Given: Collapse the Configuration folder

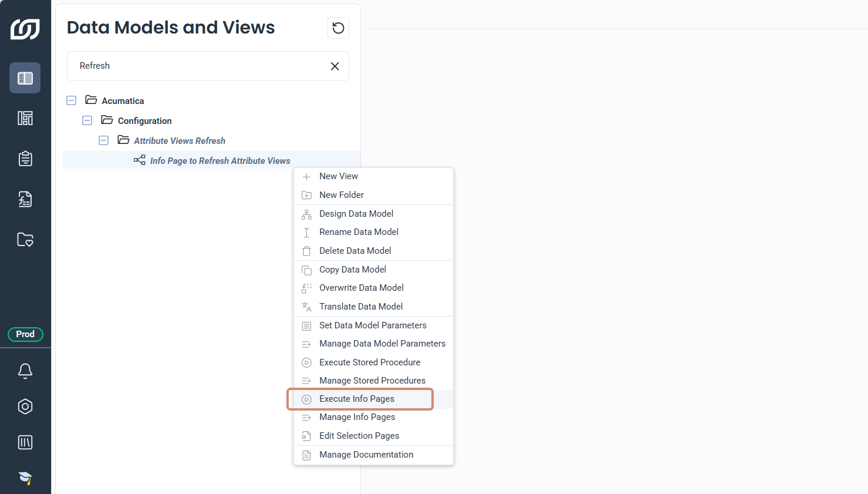Looking at the screenshot, I should (x=87, y=120).
